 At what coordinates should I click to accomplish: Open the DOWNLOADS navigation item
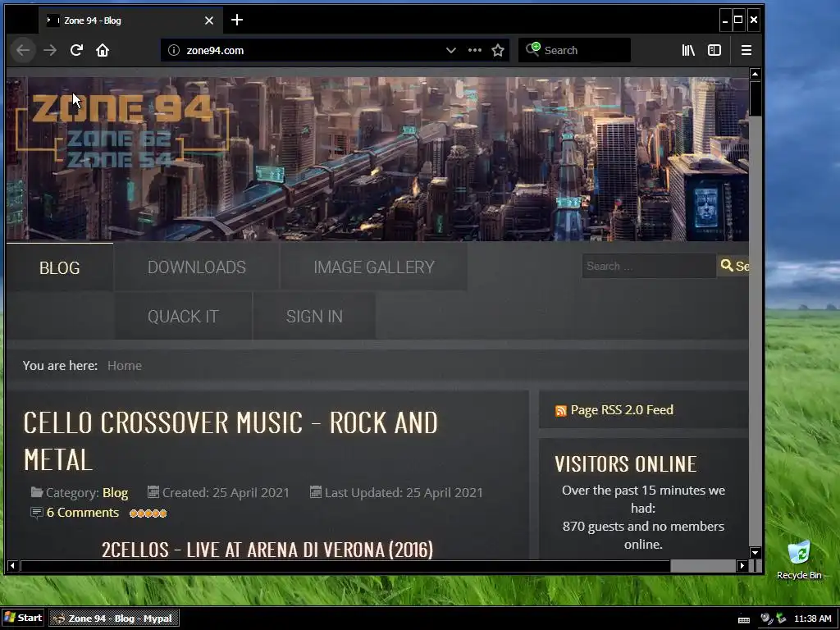coord(197,267)
